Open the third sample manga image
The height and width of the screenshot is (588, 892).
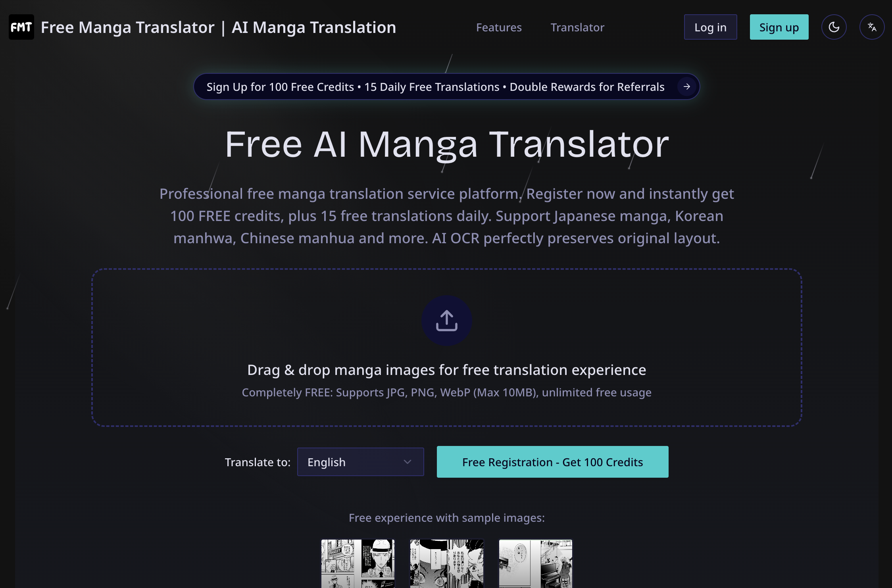(x=536, y=563)
